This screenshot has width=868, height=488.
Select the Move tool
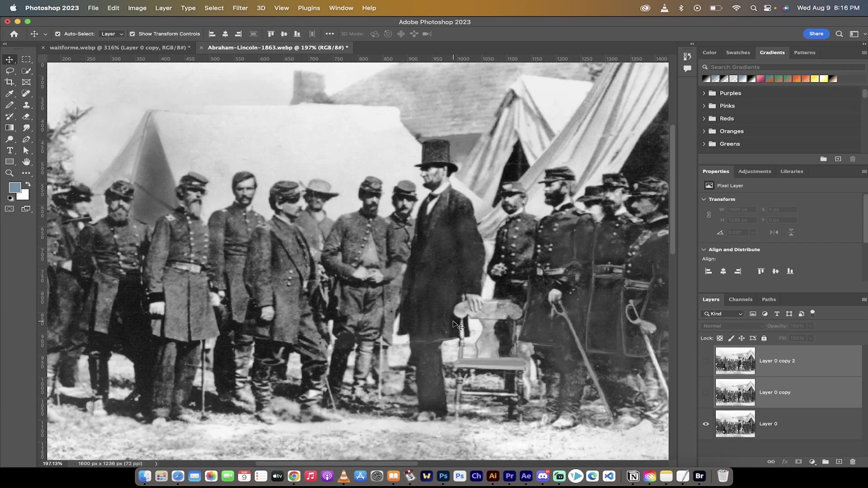[9, 59]
